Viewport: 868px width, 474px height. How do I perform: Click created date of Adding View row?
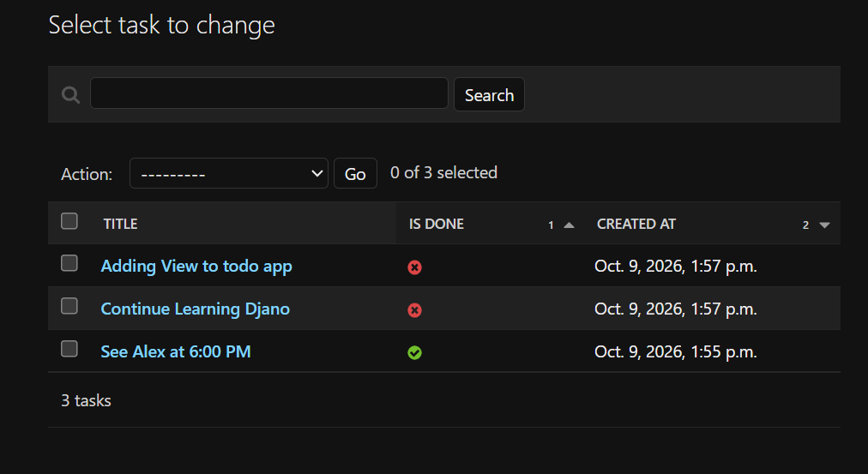(x=675, y=267)
